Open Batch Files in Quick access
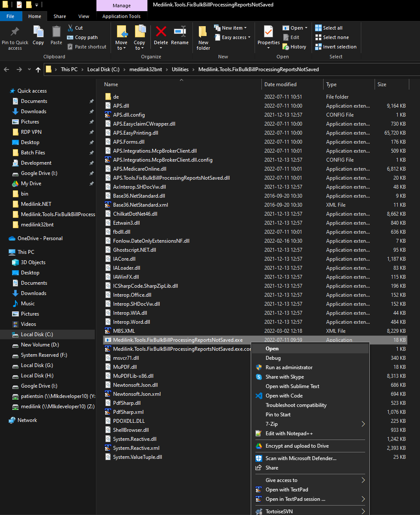 33,153
